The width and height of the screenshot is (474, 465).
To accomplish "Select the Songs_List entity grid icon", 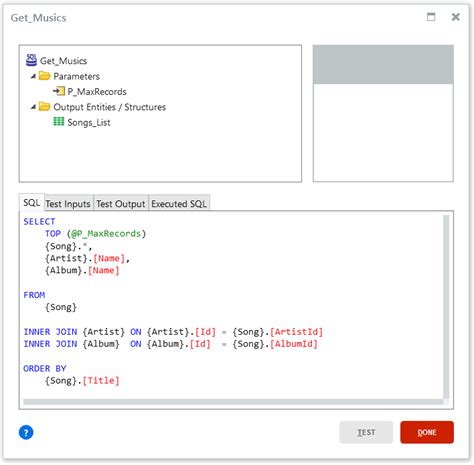I will [x=59, y=122].
